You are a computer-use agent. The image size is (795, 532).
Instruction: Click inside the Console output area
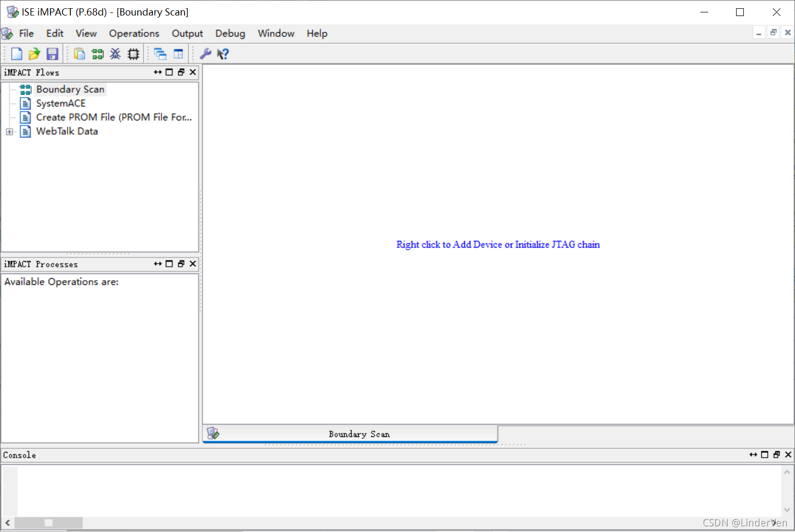[x=399, y=491]
